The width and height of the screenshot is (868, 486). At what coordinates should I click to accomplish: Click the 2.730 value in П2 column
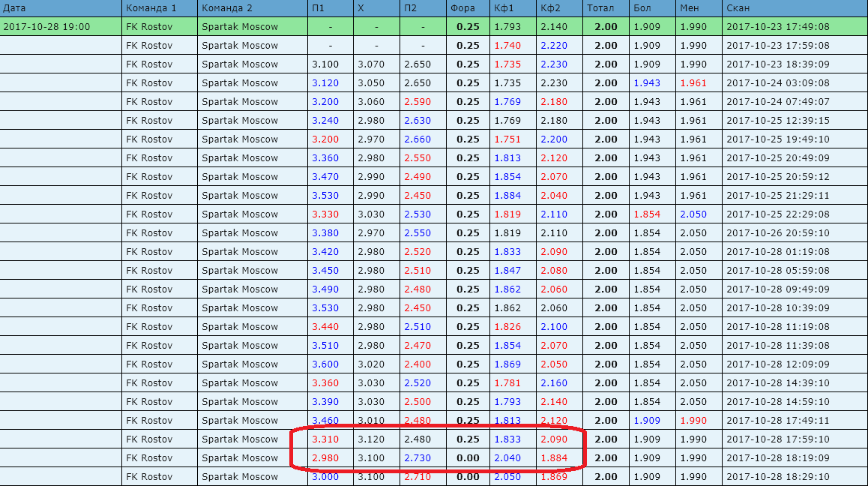click(x=418, y=458)
